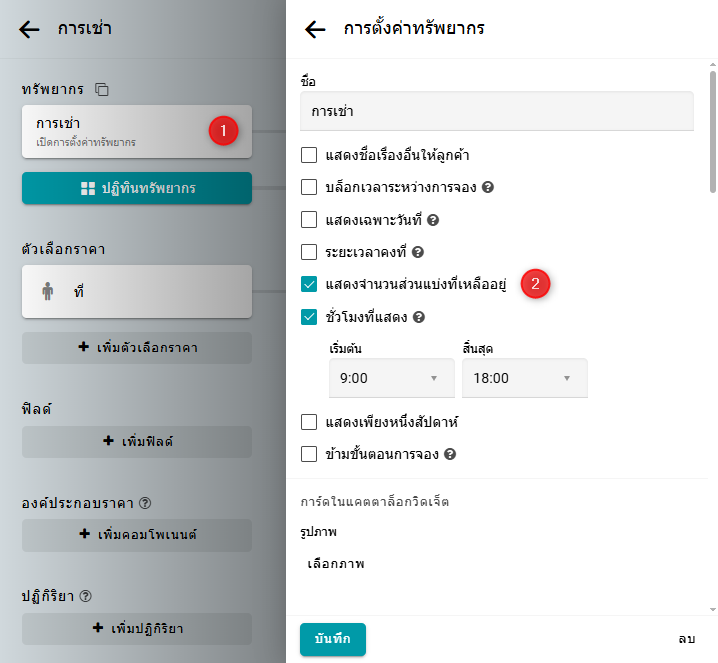This screenshot has width=718, height=663.
Task: Click help icon next to แสดงเฉพาะวันที่
Action: point(434,219)
